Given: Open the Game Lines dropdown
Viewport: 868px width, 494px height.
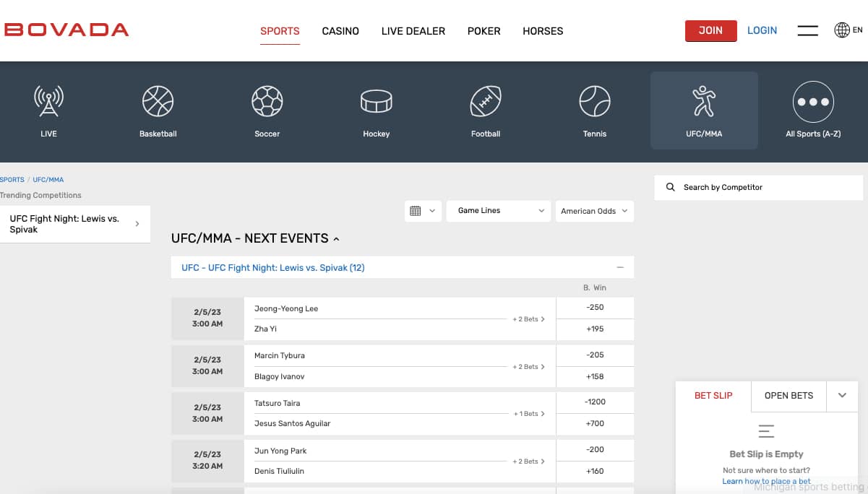Looking at the screenshot, I should pyautogui.click(x=499, y=211).
